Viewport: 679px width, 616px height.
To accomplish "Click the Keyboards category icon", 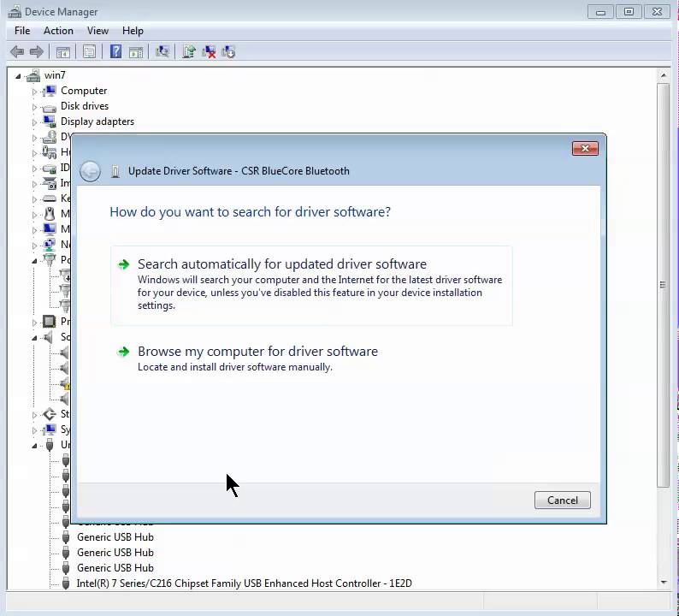I will pos(50,198).
